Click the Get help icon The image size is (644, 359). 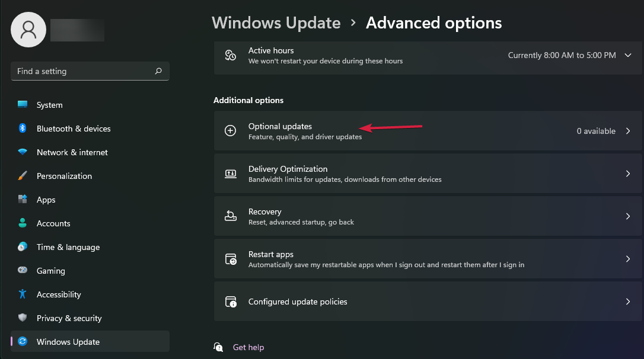218,347
